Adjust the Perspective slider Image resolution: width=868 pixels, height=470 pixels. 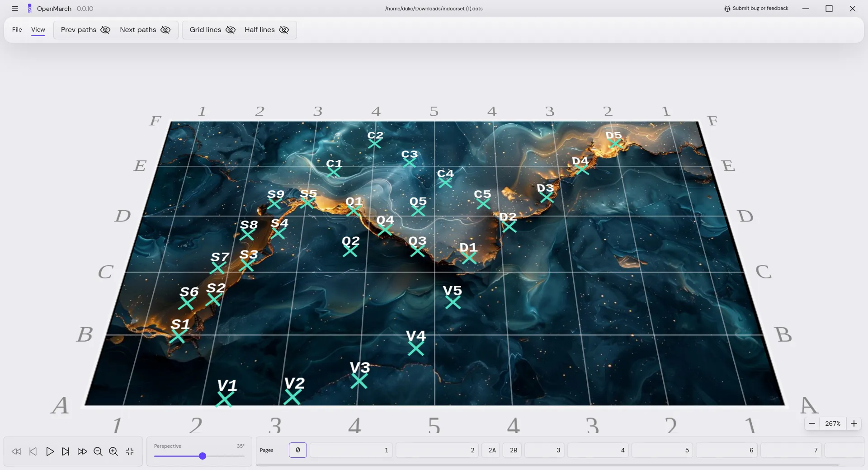click(x=202, y=456)
